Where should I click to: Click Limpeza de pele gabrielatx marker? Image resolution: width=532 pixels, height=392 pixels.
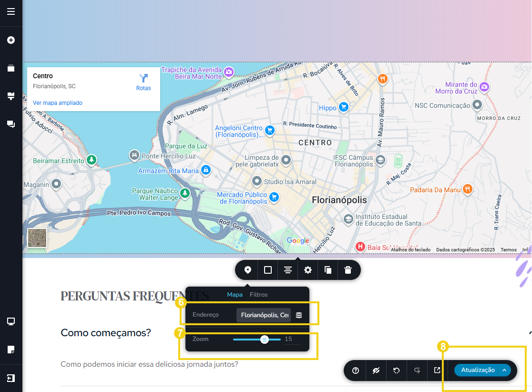point(286,160)
